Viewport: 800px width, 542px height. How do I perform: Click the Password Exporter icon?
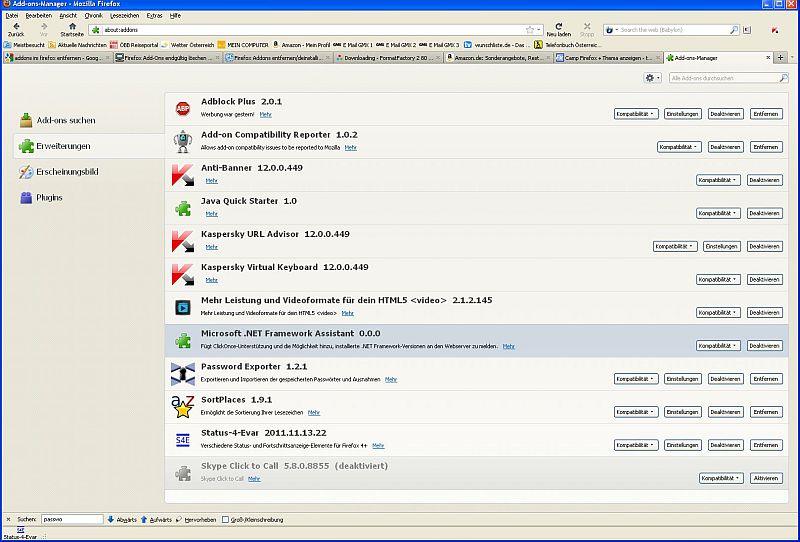coord(183,373)
